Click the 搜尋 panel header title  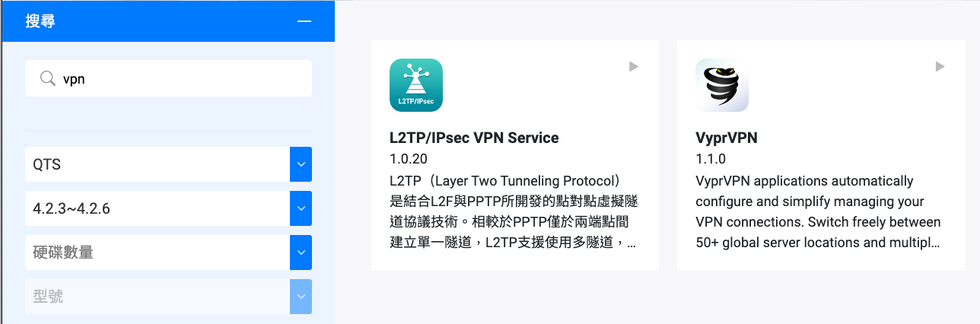tap(40, 21)
